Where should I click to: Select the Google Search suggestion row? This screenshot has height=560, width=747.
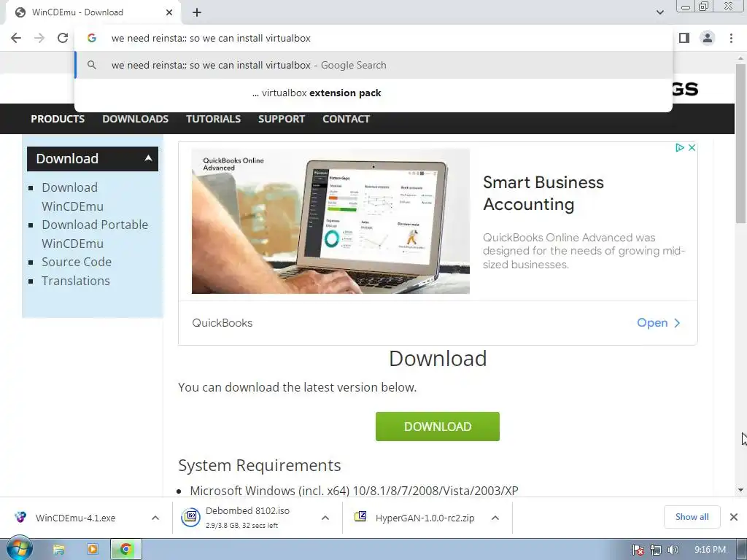tap(373, 65)
